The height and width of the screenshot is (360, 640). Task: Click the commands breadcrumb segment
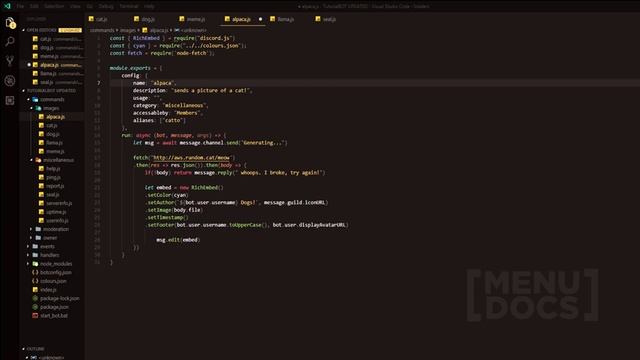102,30
